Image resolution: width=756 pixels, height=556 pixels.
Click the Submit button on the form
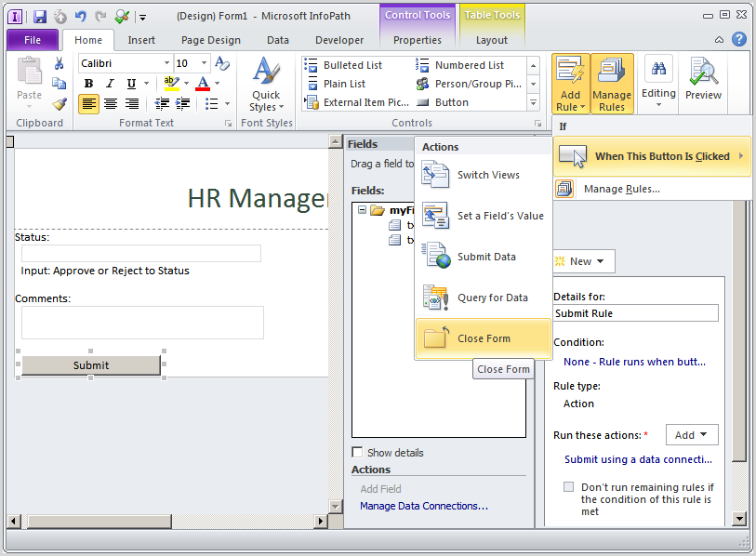[x=91, y=365]
